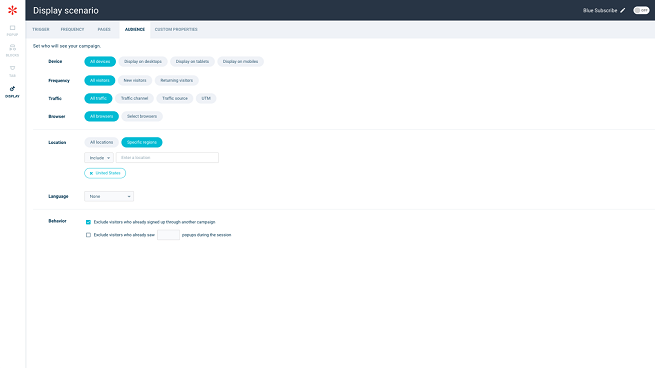The height and width of the screenshot is (368, 655).
Task: Select Traffic source option
Action: coord(175,98)
